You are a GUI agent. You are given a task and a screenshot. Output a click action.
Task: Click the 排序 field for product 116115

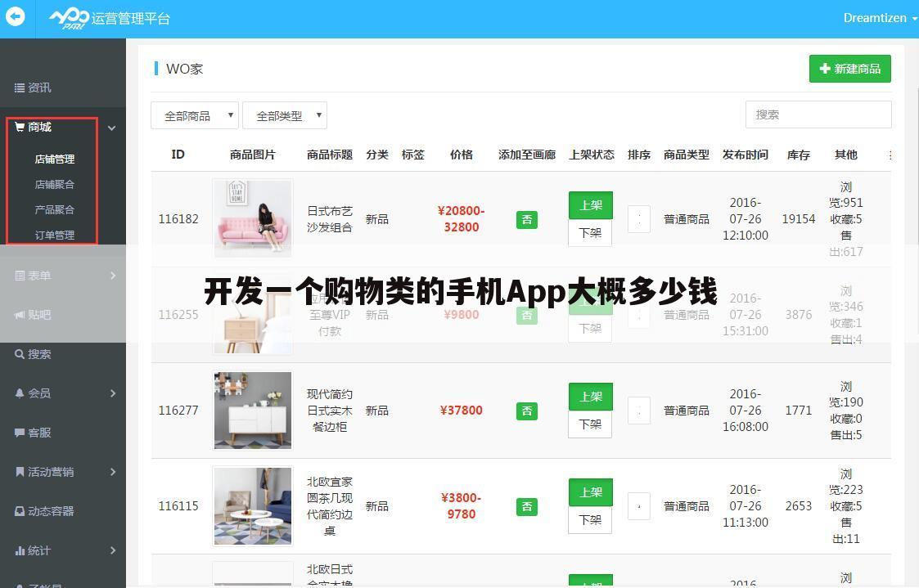(x=639, y=506)
